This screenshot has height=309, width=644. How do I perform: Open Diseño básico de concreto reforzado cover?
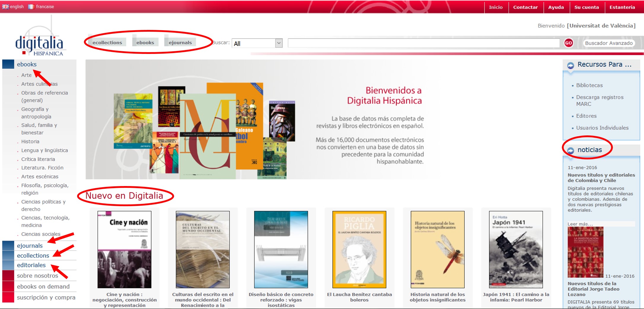(x=281, y=249)
